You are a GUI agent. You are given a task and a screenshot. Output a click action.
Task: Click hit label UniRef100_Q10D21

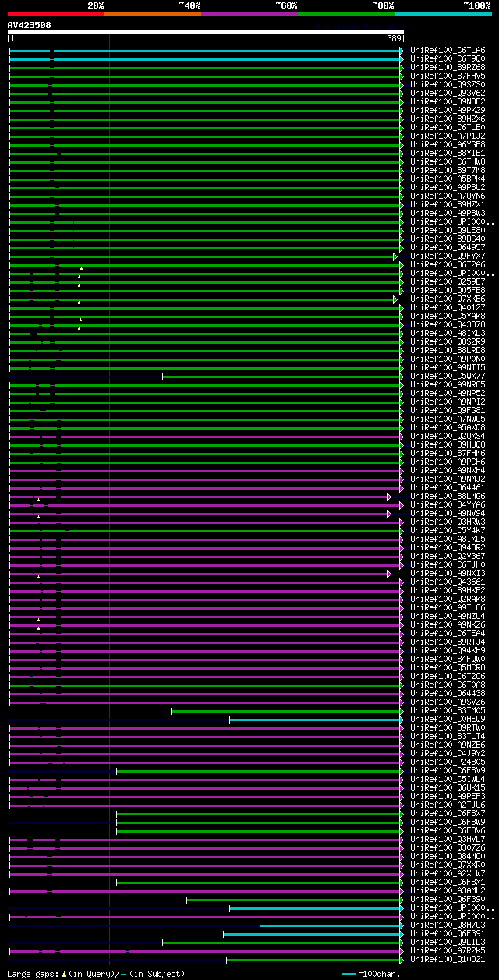pos(448,959)
